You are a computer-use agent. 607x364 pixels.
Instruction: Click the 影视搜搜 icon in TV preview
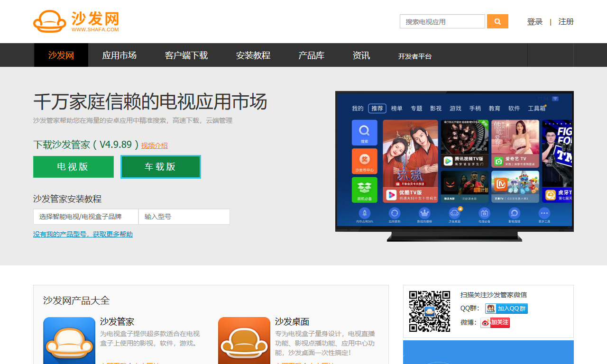[514, 213]
